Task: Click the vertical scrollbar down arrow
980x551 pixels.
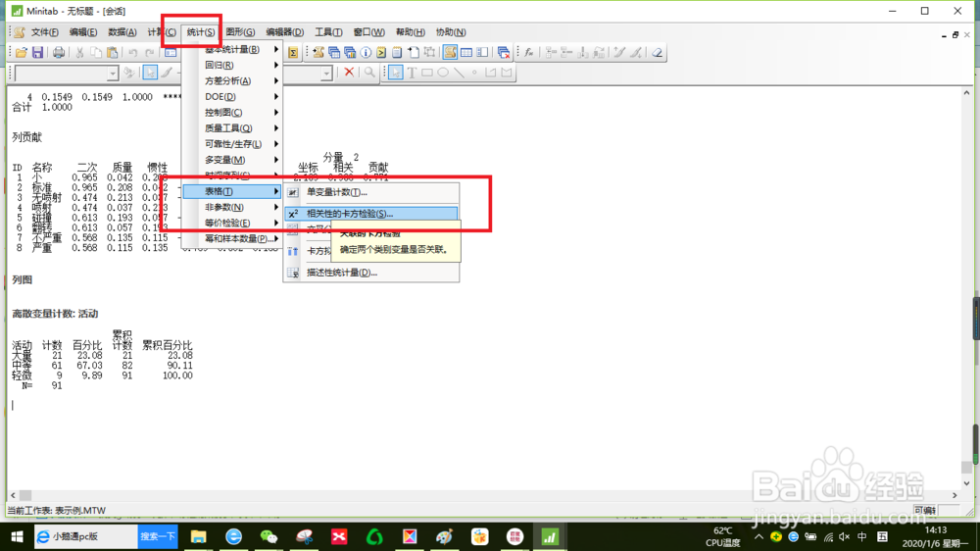Action: pyautogui.click(x=967, y=483)
